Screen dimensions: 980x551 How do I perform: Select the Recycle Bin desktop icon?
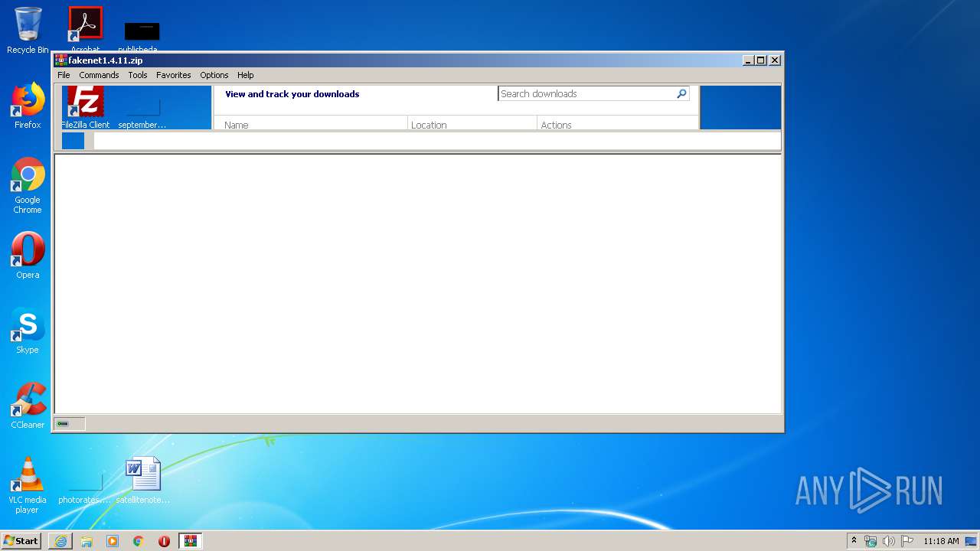(x=28, y=30)
